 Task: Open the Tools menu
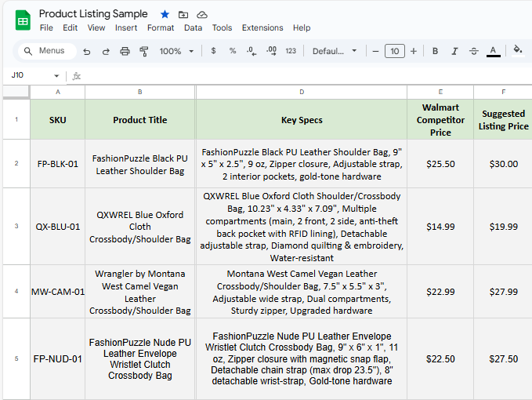(222, 28)
